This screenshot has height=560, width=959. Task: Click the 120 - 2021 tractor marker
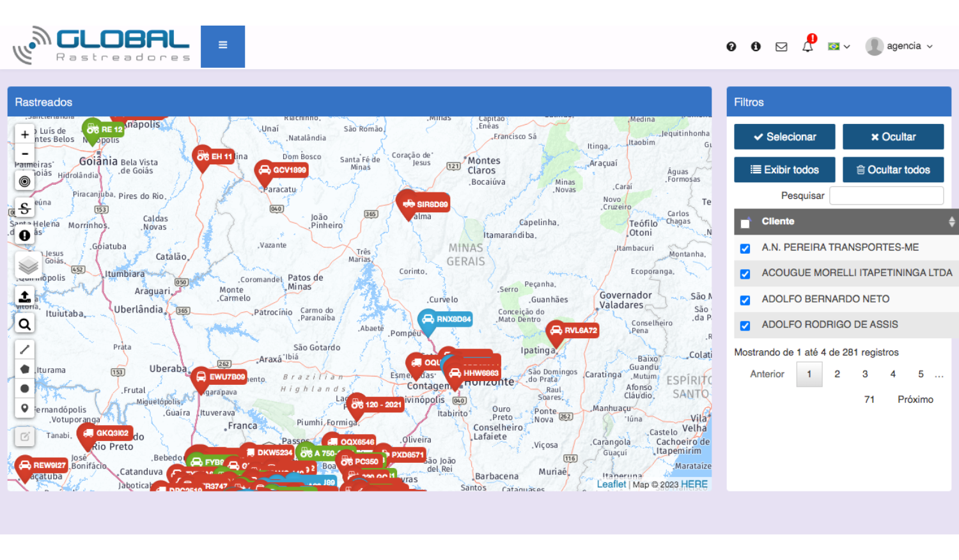(375, 405)
